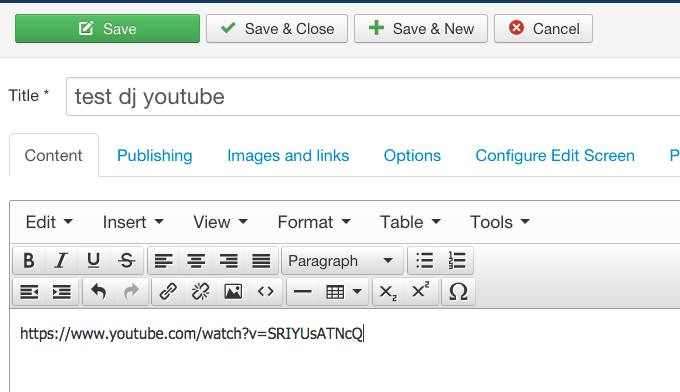Screen dimensions: 680x392
Task: Switch to the Publishing tab
Action: pyautogui.click(x=155, y=155)
